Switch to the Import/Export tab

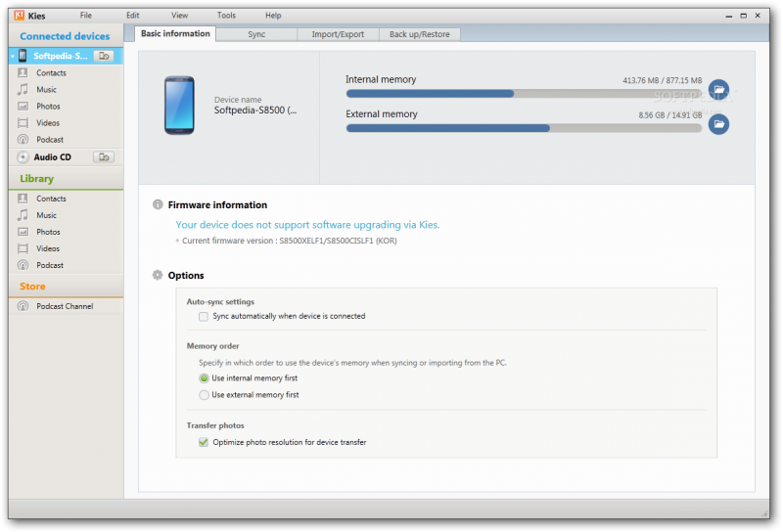tap(338, 34)
